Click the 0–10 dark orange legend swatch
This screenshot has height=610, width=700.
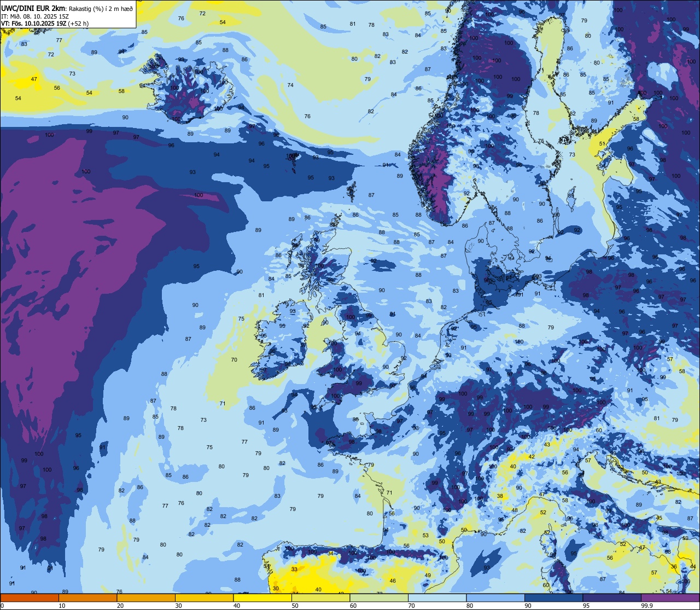tap(30, 597)
